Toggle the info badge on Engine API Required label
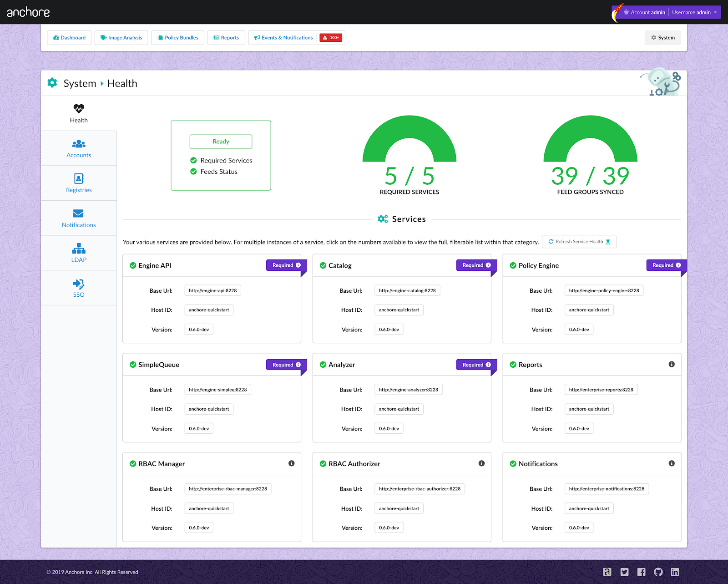The image size is (728, 584). coord(298,265)
